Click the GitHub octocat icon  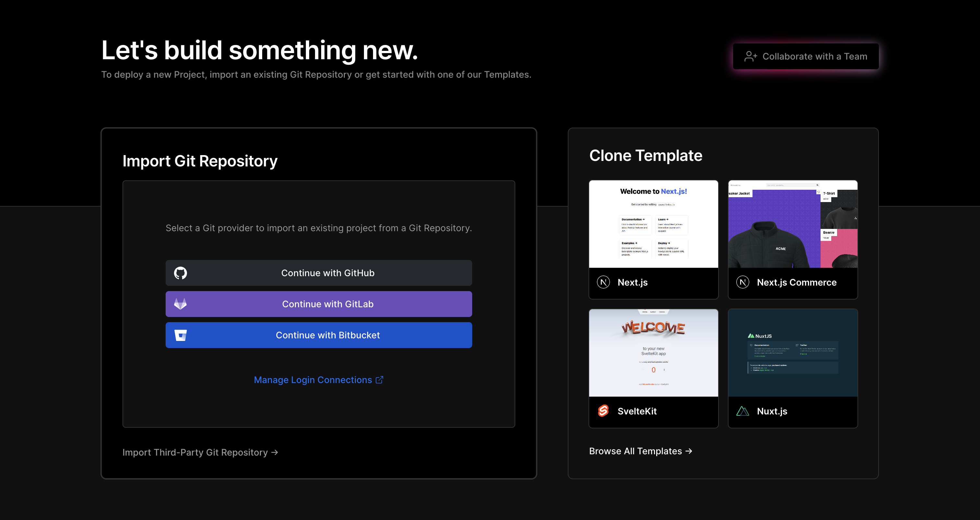[x=180, y=273]
